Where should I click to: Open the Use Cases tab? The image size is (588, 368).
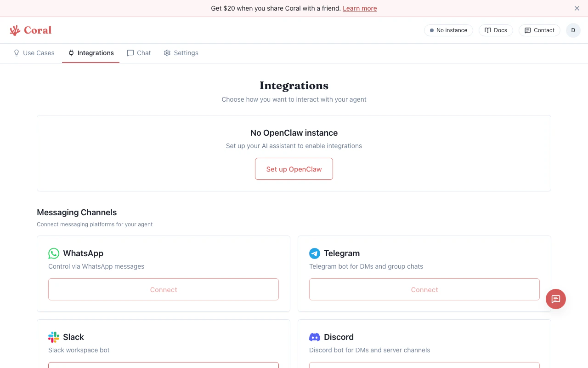(x=34, y=53)
